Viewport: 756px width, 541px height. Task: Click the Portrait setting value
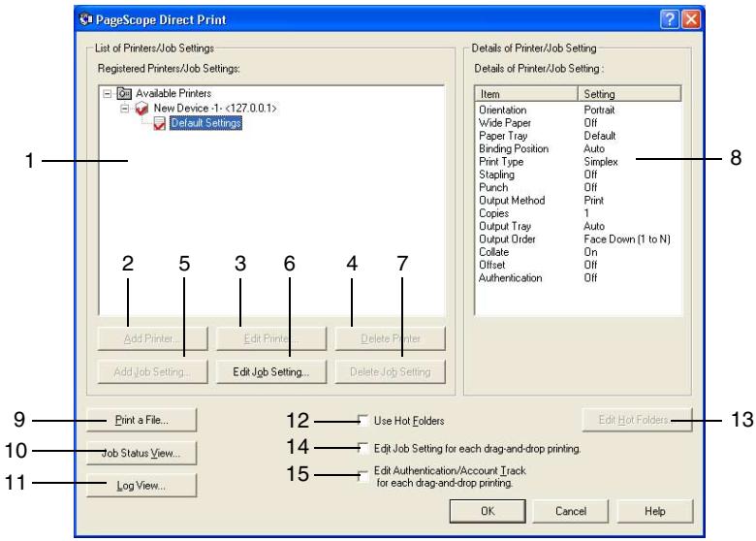click(599, 110)
